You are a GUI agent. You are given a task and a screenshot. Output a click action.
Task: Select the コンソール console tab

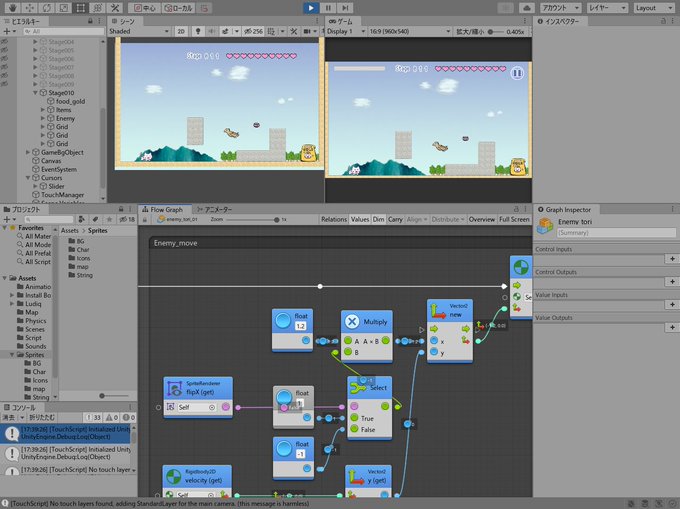point(20,407)
